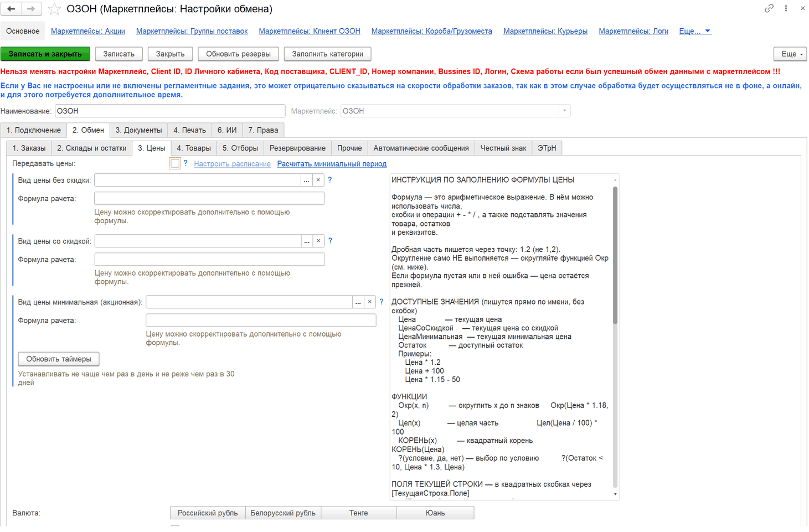Open Расчитать минимальный период link

(x=332, y=164)
